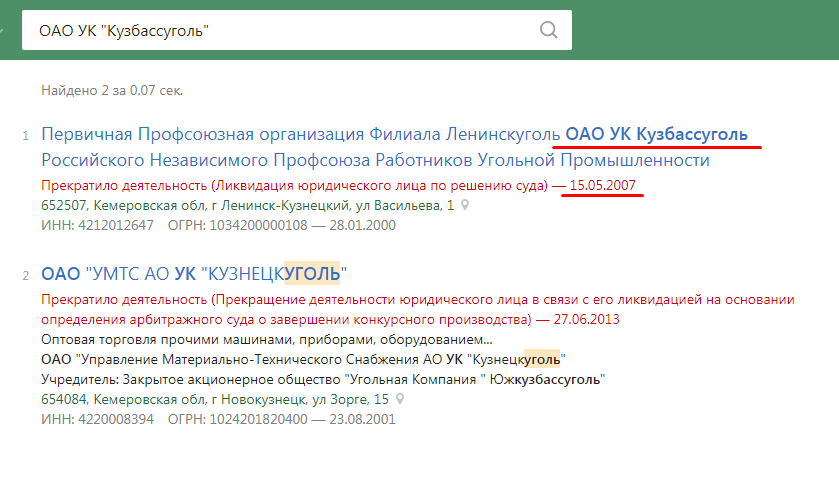Click result number 2
This screenshot has height=482, width=839.
[26, 276]
